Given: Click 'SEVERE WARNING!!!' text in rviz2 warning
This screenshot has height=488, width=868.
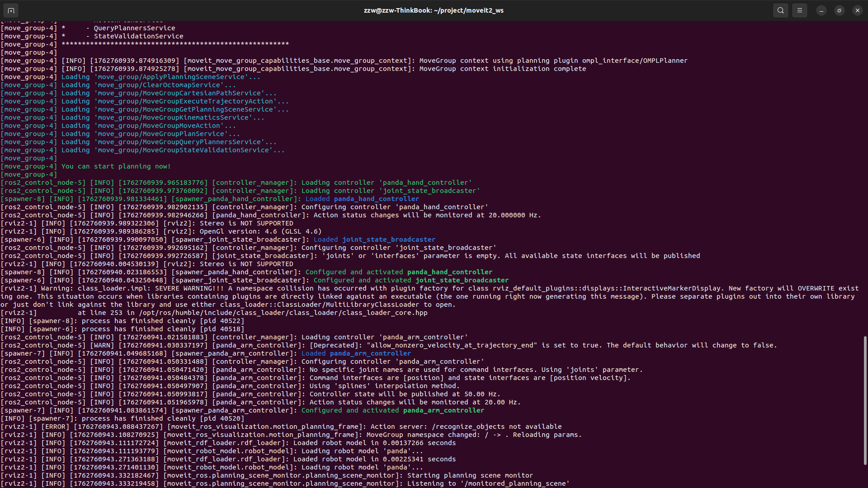Looking at the screenshot, I should coord(189,288).
